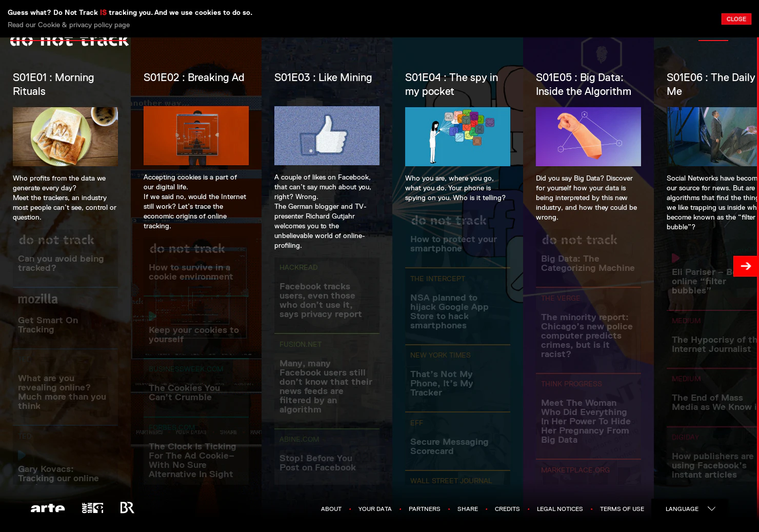
Task: Open the S01E02 Breaking Ad orange thumbnail
Action: point(196,135)
